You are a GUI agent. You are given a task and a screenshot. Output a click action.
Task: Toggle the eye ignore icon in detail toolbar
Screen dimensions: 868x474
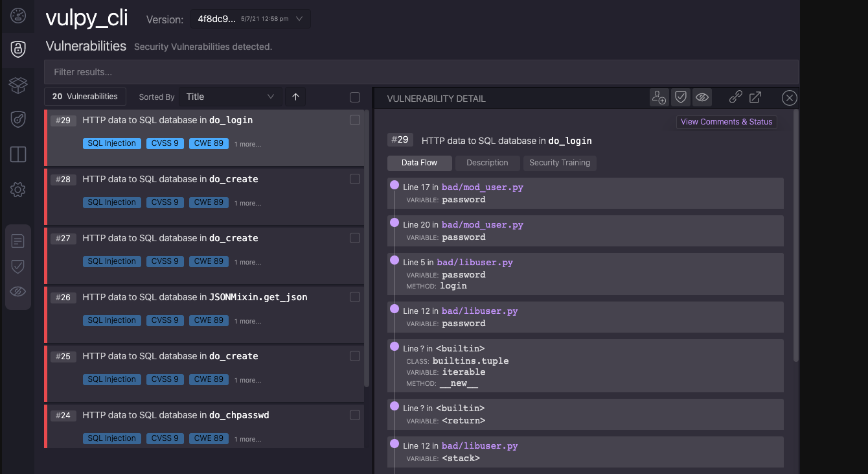702,98
